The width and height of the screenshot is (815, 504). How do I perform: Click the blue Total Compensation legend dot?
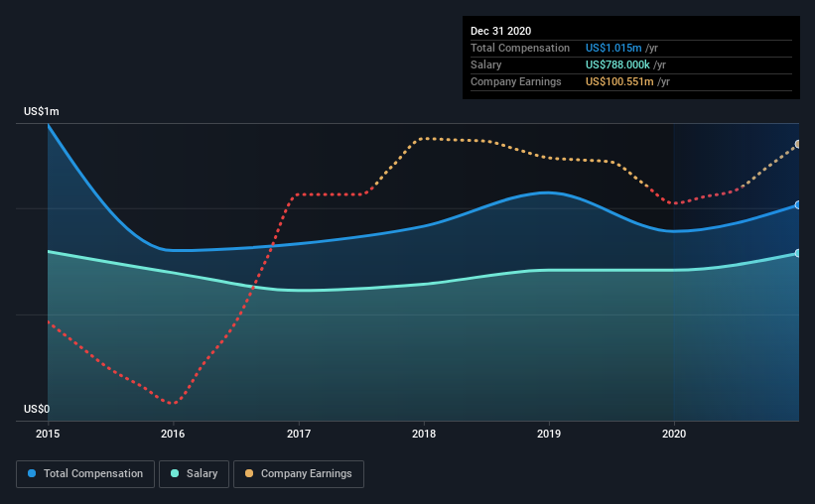point(32,473)
